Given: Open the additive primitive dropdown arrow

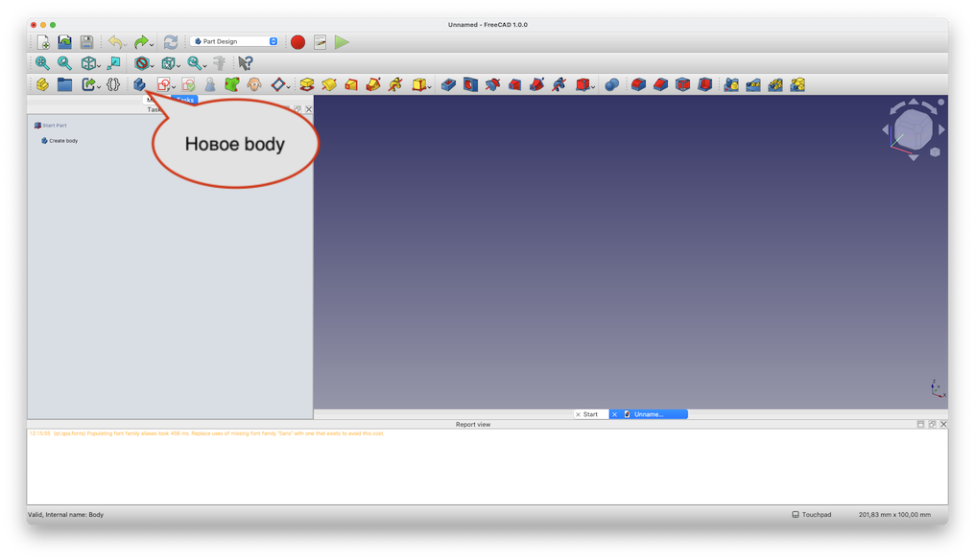Looking at the screenshot, I should (429, 86).
